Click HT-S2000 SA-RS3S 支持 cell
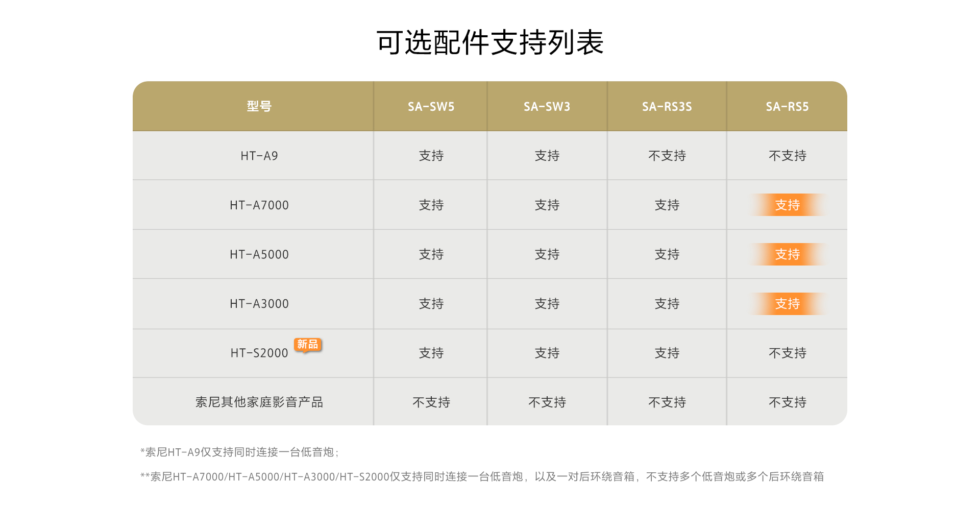The height and width of the screenshot is (529, 980). 667,353
